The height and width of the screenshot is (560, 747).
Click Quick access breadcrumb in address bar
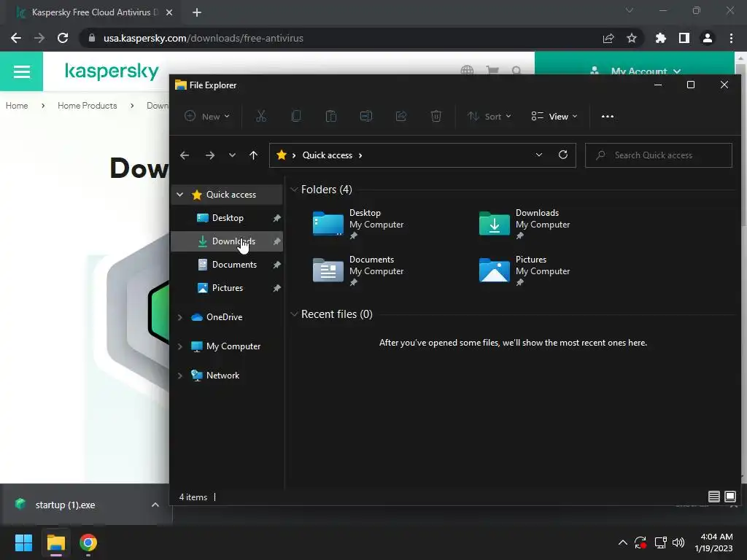point(328,155)
